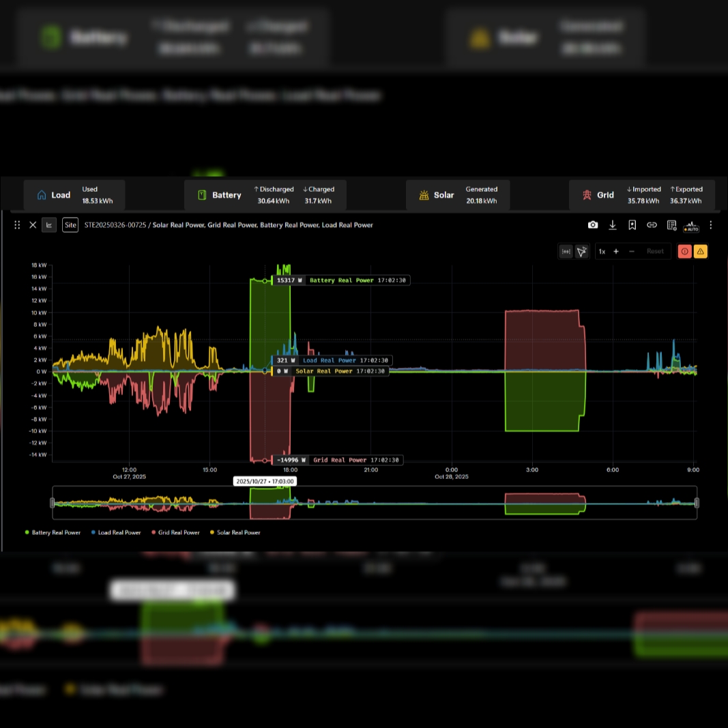Select the Grid summary card
Screen dimensions: 728x728
(641, 195)
